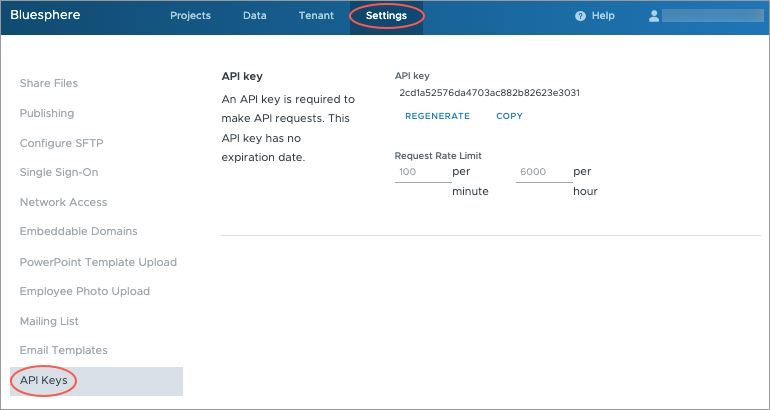Select the Settings tab

[x=386, y=17]
